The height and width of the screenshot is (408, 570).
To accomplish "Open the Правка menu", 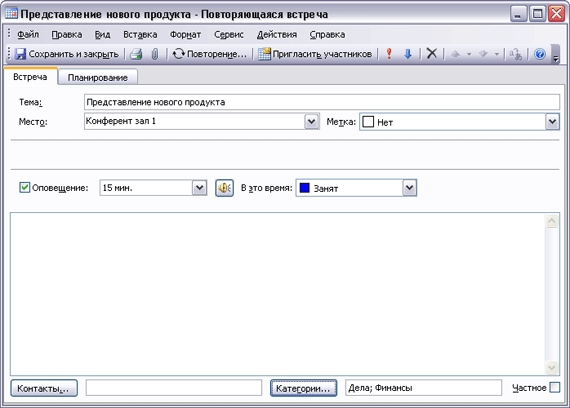I will click(67, 35).
